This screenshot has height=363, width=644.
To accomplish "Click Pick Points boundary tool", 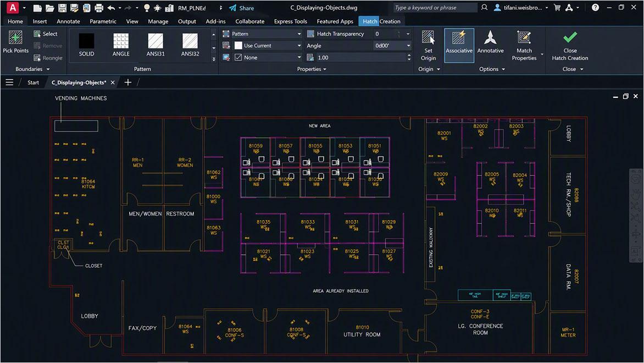I will point(15,41).
